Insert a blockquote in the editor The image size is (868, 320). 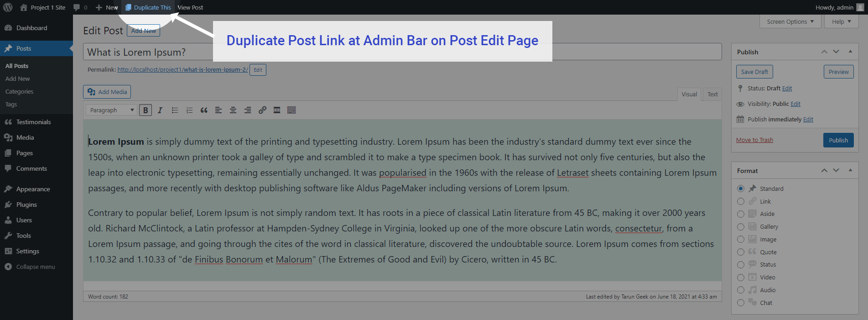[204, 110]
